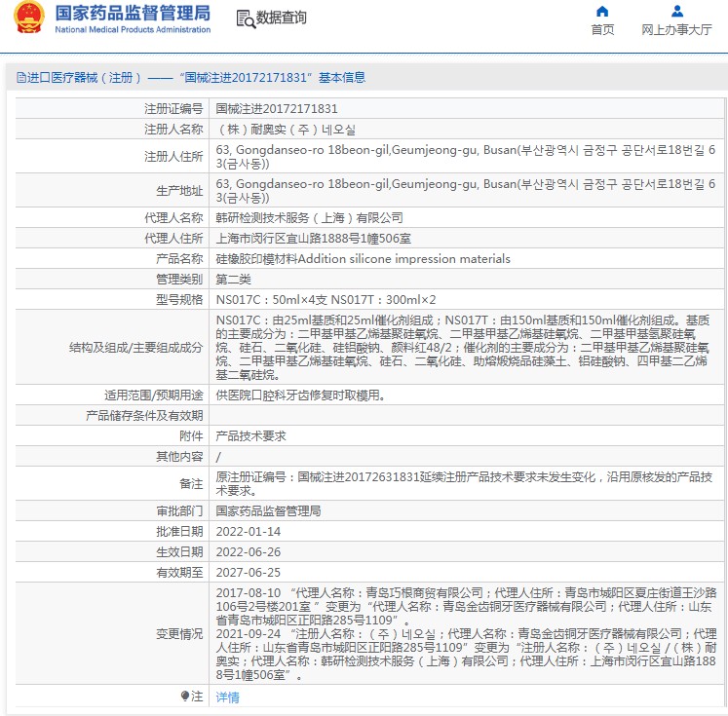
Task: Click the national emblem logo
Action: (x=29, y=18)
